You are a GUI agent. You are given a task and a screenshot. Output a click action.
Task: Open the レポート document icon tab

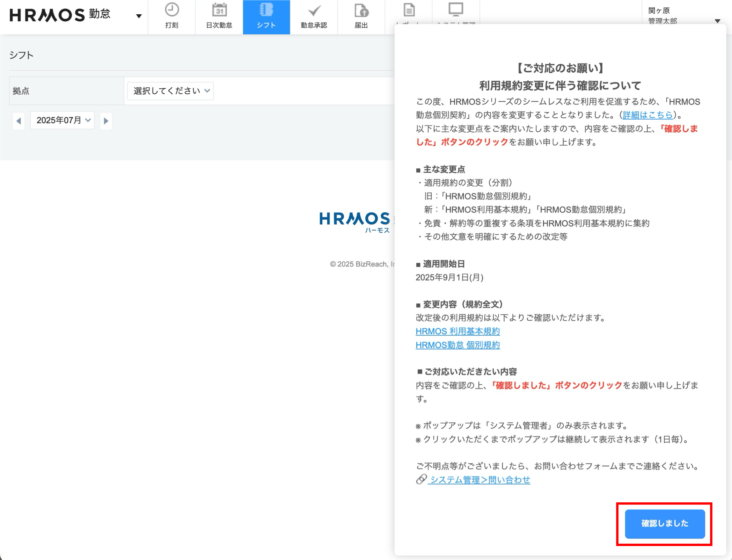409,12
